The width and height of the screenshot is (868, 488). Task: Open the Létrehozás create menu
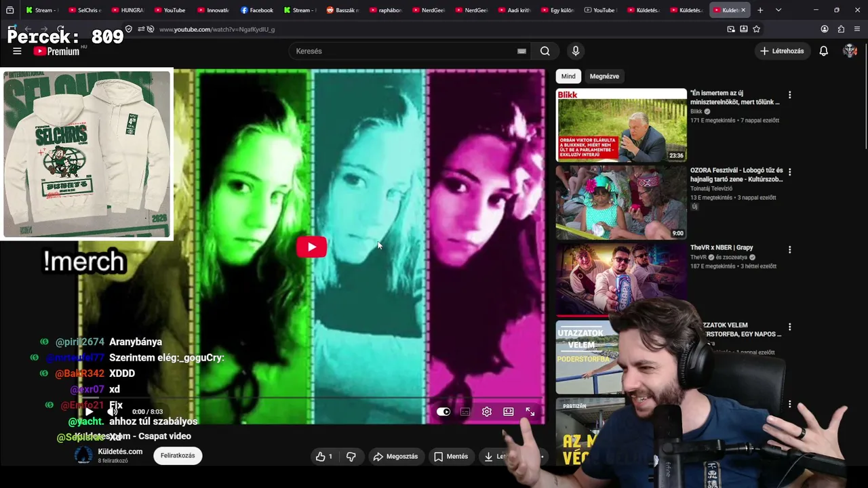coord(783,51)
